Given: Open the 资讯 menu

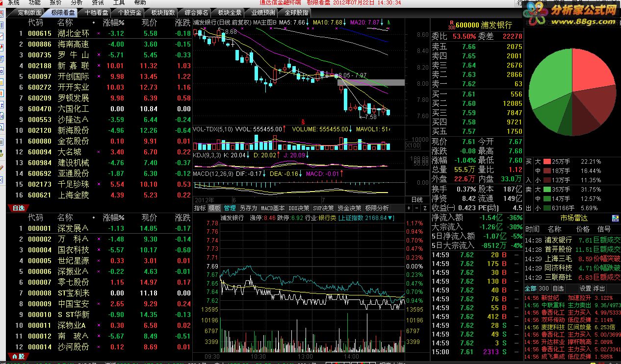Looking at the screenshot, I should [x=98, y=2].
